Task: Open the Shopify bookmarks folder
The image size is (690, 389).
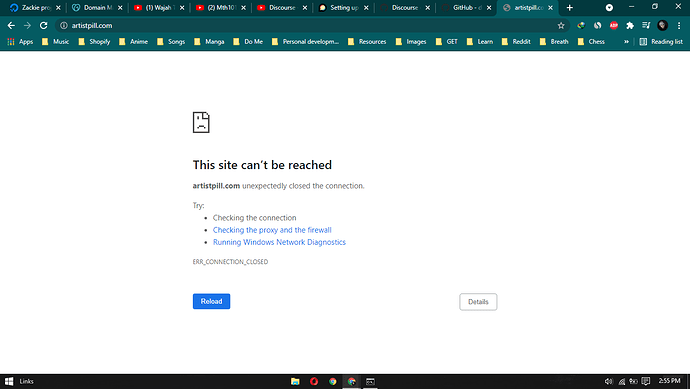Action: [94, 41]
